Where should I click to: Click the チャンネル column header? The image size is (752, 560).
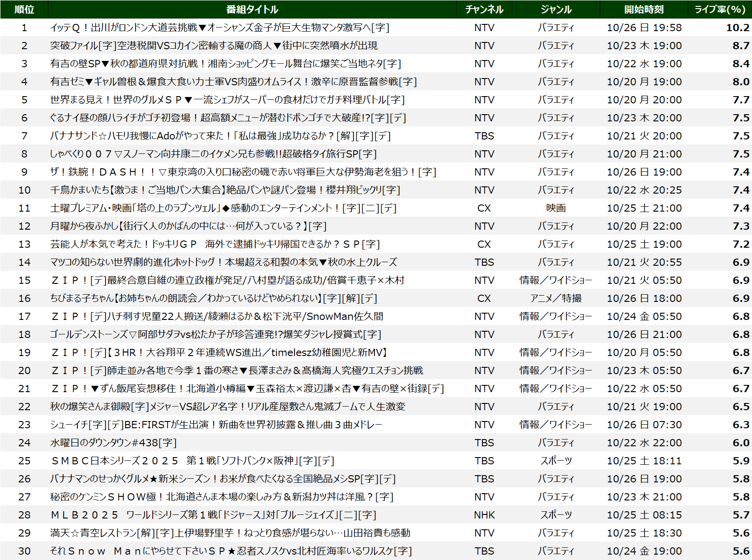coord(484,9)
